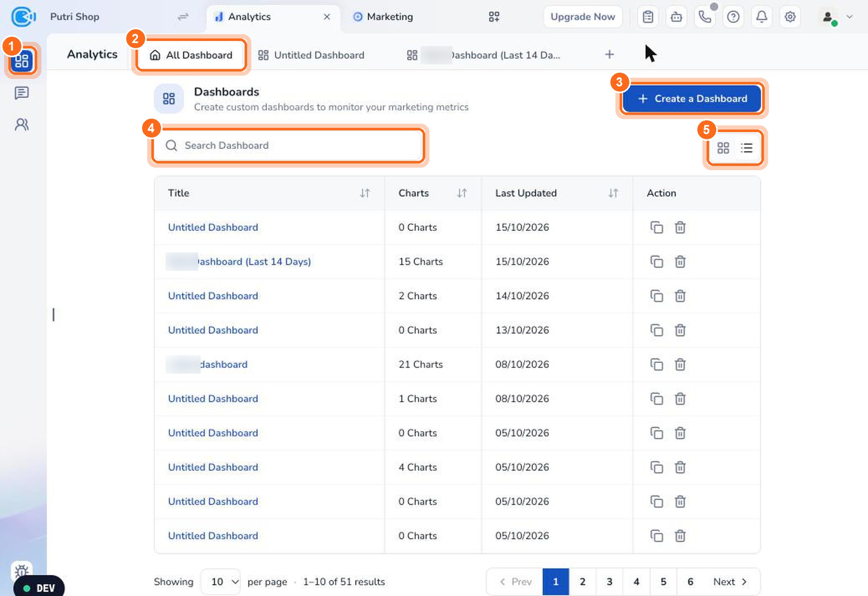The width and height of the screenshot is (868, 596).
Task: Click the Upgrade Now button
Action: (x=583, y=17)
